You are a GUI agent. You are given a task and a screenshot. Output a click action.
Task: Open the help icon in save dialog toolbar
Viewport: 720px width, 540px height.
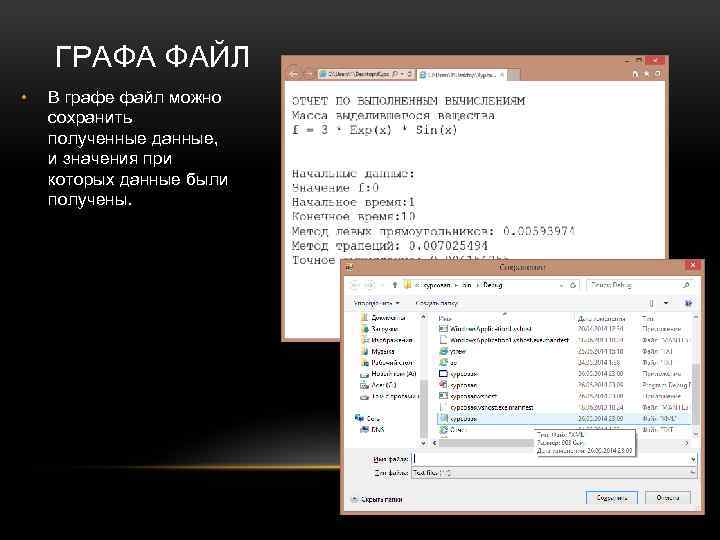pyautogui.click(x=688, y=303)
